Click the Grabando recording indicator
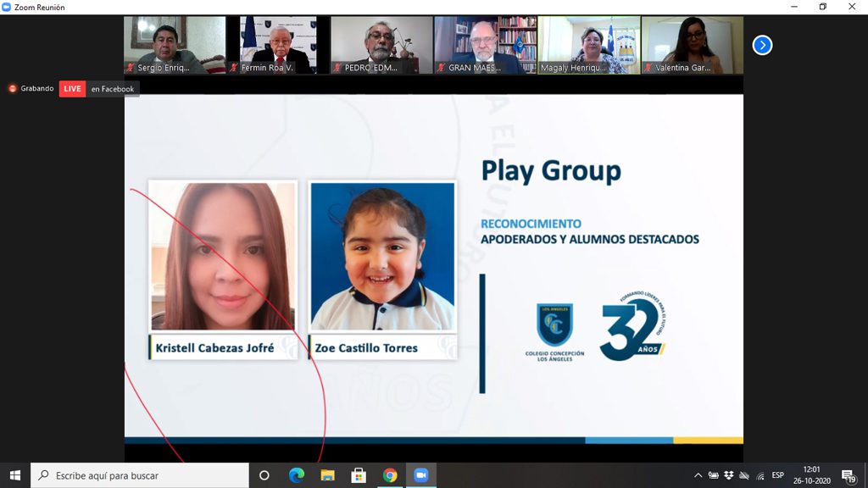Screen dimensions: 868x488 31,89
